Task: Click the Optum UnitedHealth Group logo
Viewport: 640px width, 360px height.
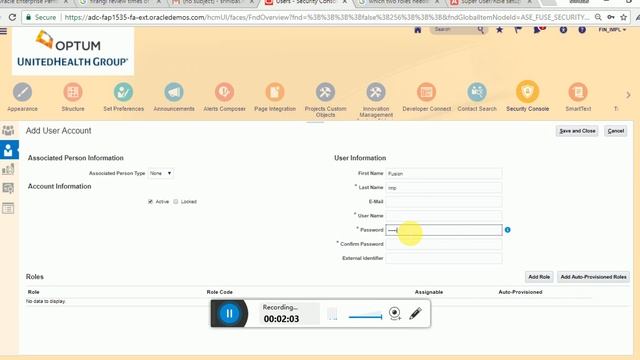Action: tap(73, 50)
